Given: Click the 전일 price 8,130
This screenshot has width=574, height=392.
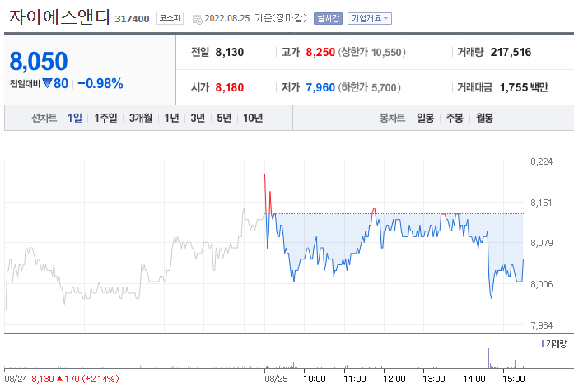Looking at the screenshot, I should point(230,53).
